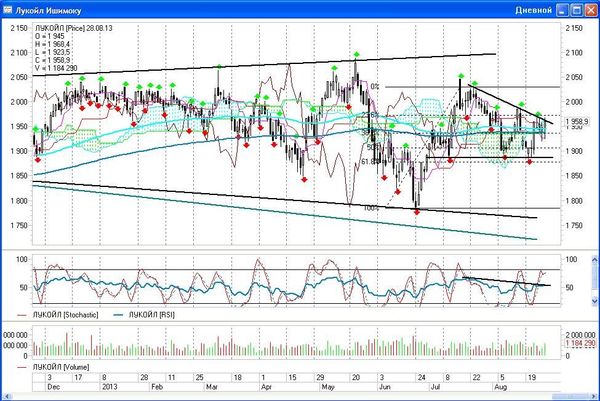600x401 pixels.
Task: Click the day label 17 on the date axis
Action: (x=78, y=377)
